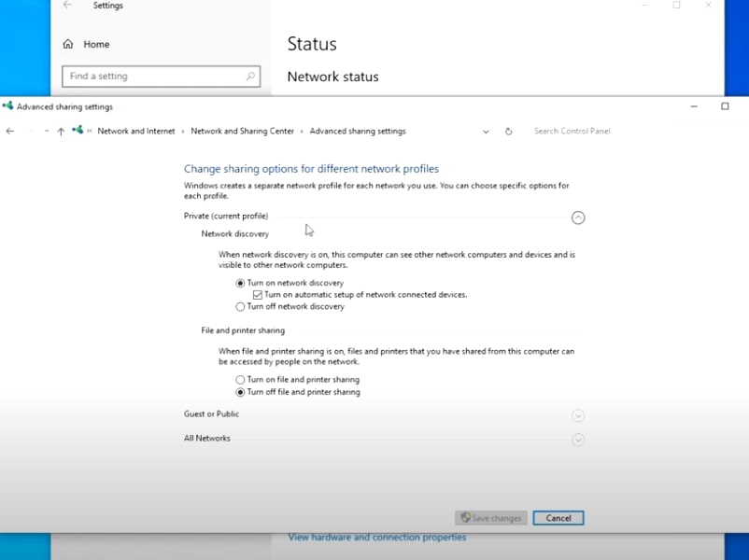Open the address bar history dropdown

click(x=486, y=132)
